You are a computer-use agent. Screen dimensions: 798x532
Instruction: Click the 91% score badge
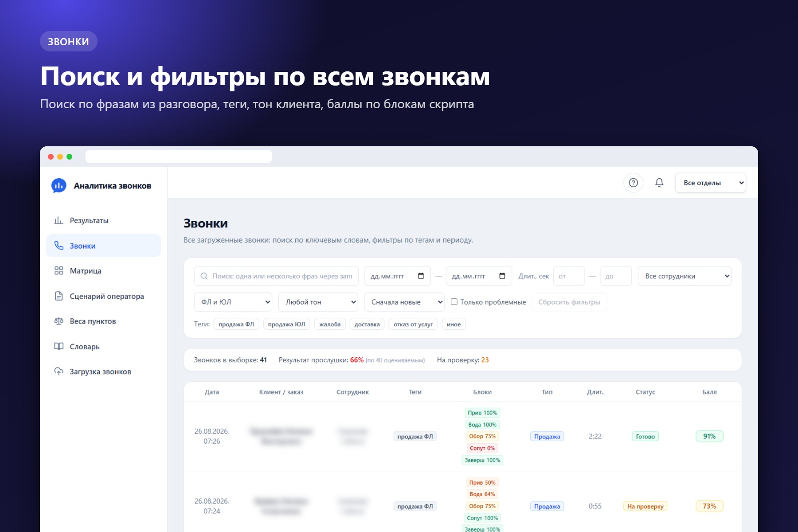(709, 436)
